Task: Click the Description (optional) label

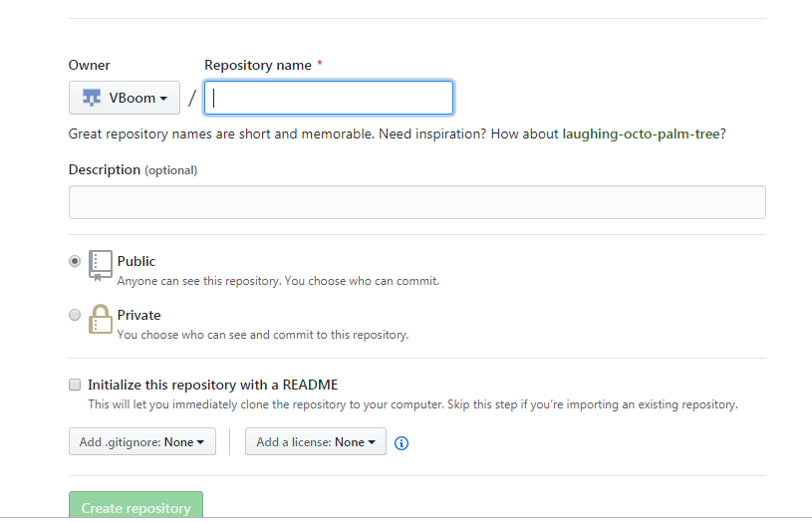Action: (133, 169)
